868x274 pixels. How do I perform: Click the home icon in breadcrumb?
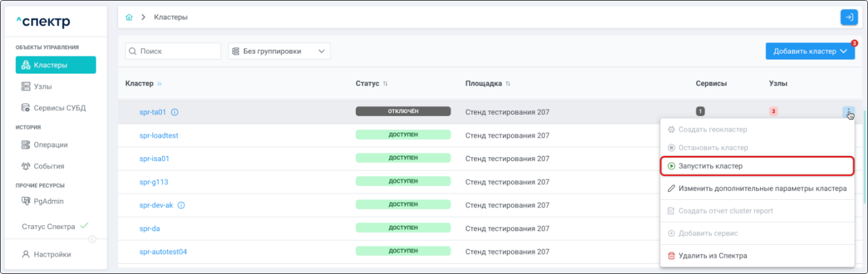pyautogui.click(x=129, y=18)
